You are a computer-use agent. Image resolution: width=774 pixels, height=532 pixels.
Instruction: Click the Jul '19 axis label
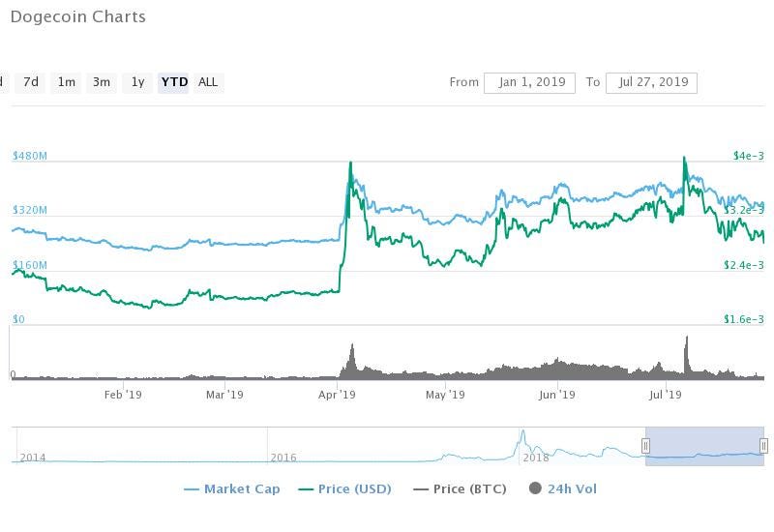click(x=666, y=395)
